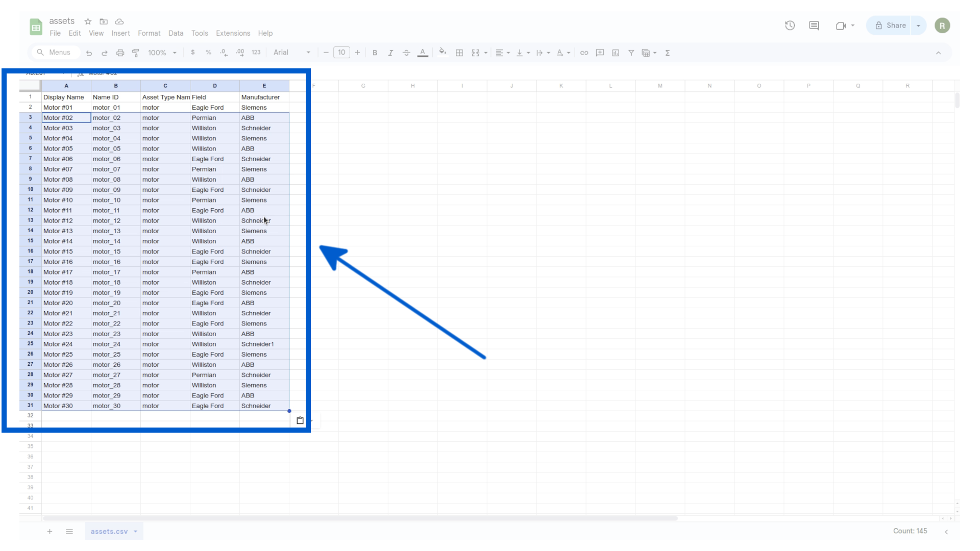Open the text color picker
This screenshot has width=980, height=551.
tap(423, 53)
